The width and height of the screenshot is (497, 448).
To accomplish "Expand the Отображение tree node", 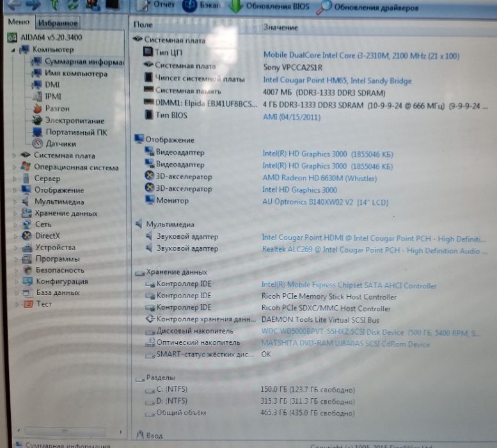I will coord(15,190).
